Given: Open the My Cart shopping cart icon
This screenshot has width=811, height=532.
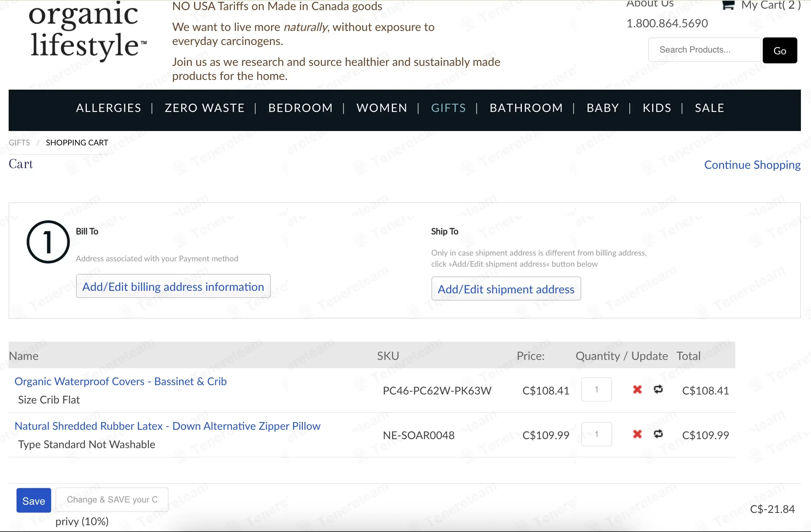Looking at the screenshot, I should 728,5.
